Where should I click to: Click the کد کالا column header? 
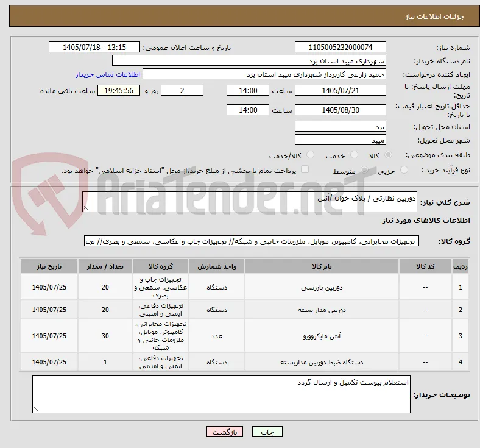click(x=425, y=266)
